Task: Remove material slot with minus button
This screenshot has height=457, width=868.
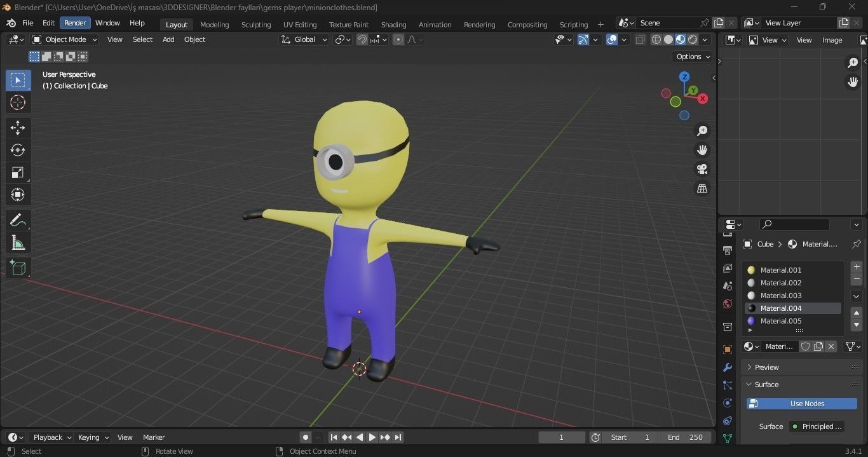Action: tap(857, 279)
